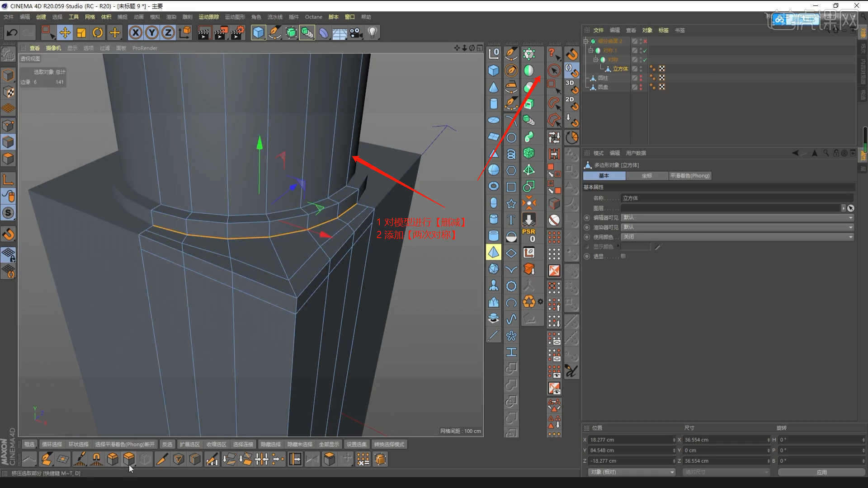
Task: Collapse the 对称.1 tree node
Action: point(591,51)
